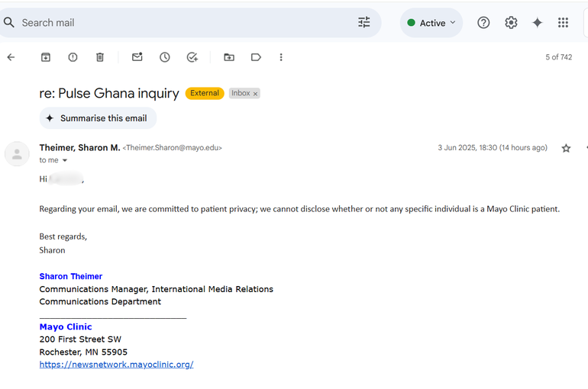This screenshot has height=389, width=588.
Task: Open the Settings gear
Action: click(511, 23)
